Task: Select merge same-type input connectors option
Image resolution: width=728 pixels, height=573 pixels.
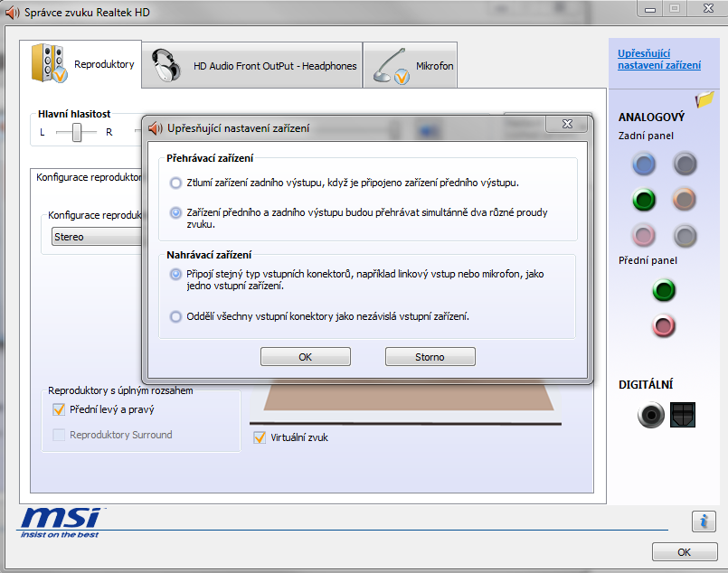Action: (175, 274)
